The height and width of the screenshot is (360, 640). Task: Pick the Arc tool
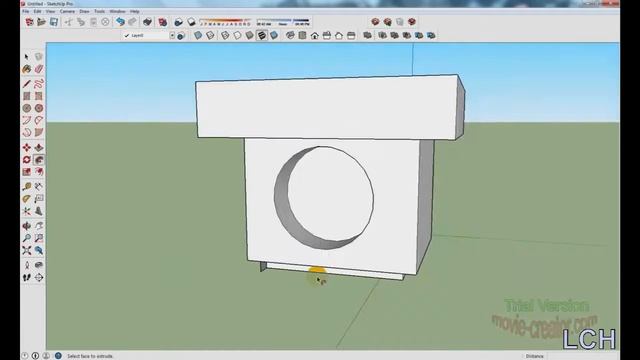[x=27, y=120]
